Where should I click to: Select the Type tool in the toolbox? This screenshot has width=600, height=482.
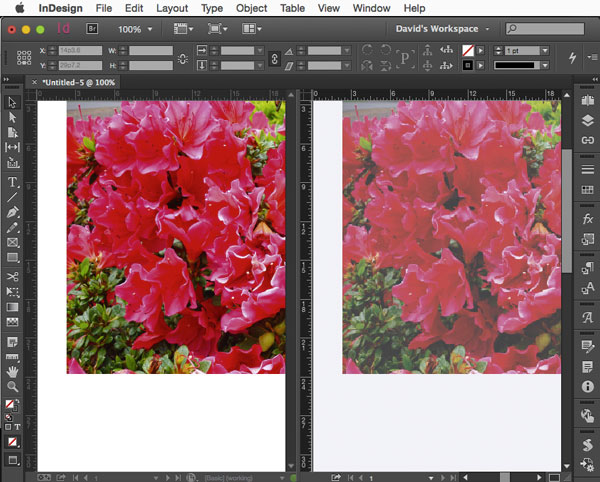pyautogui.click(x=13, y=182)
